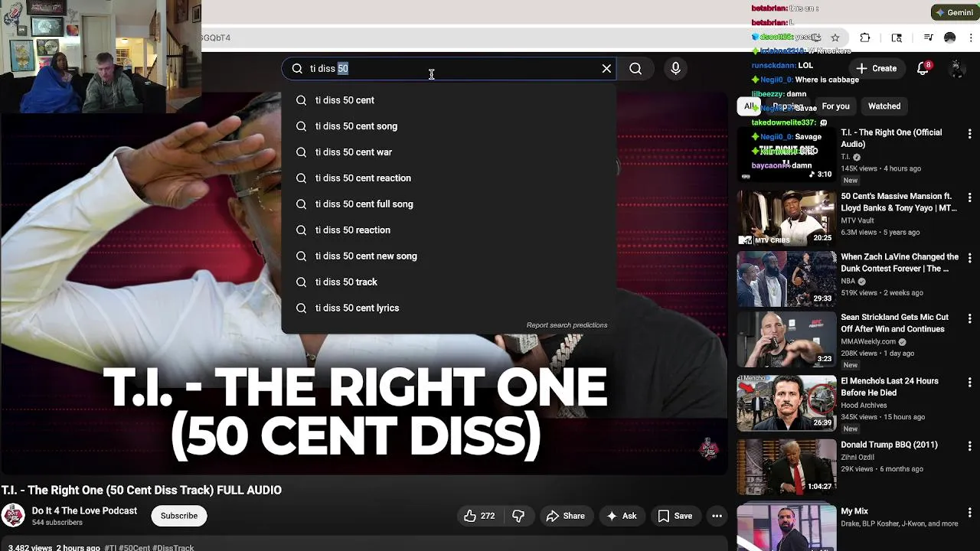This screenshot has width=980, height=551.
Task: Open the title 'Sean Strickland Gets Mic Cut Off After Win'
Action: coord(894,323)
